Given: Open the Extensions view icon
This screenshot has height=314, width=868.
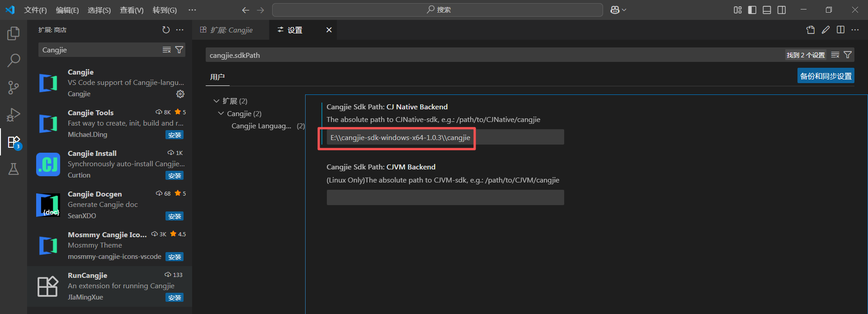Looking at the screenshot, I should click(14, 142).
